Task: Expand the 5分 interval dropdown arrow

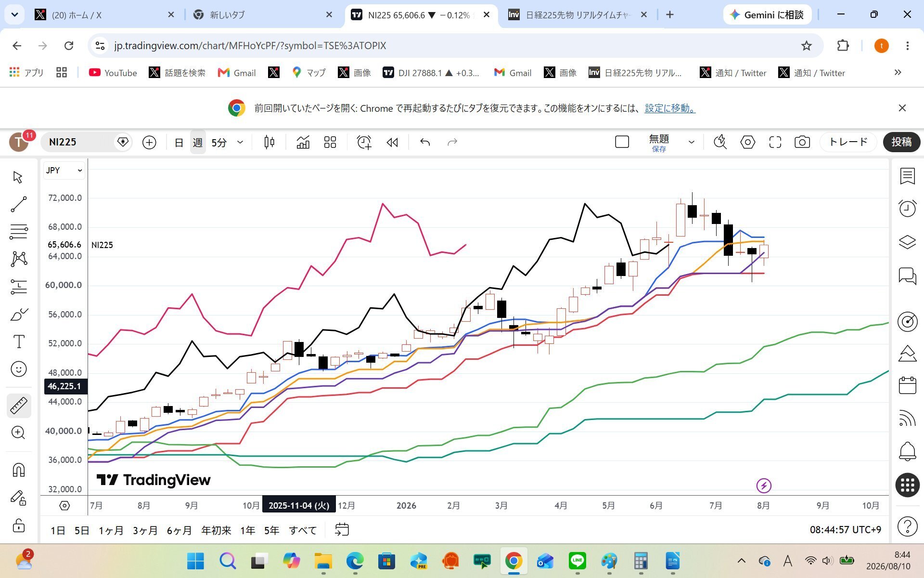Action: tap(240, 142)
